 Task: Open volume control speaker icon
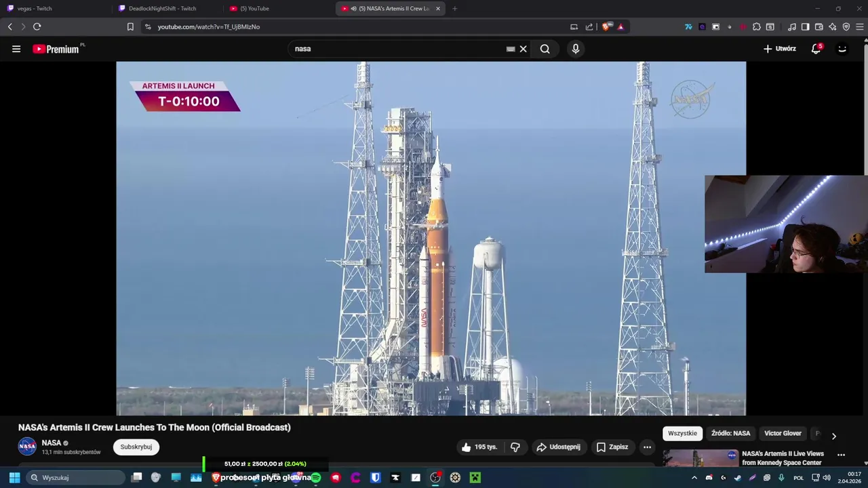tap(827, 478)
